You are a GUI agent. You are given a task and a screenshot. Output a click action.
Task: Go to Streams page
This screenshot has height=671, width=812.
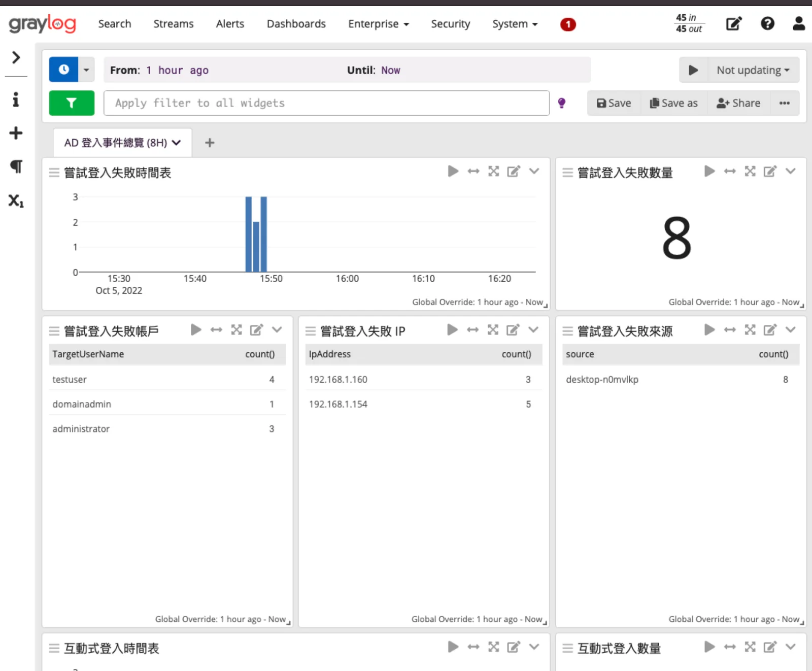174,24
